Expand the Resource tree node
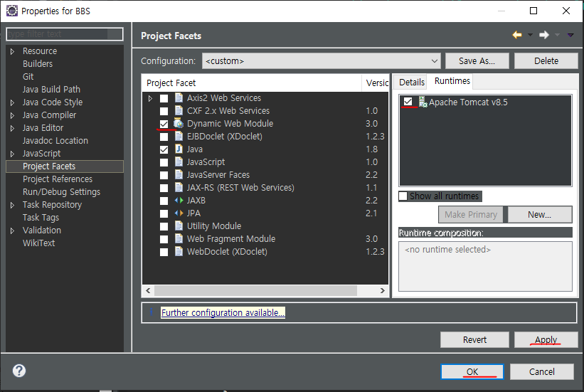This screenshot has height=392, width=584. [12, 51]
